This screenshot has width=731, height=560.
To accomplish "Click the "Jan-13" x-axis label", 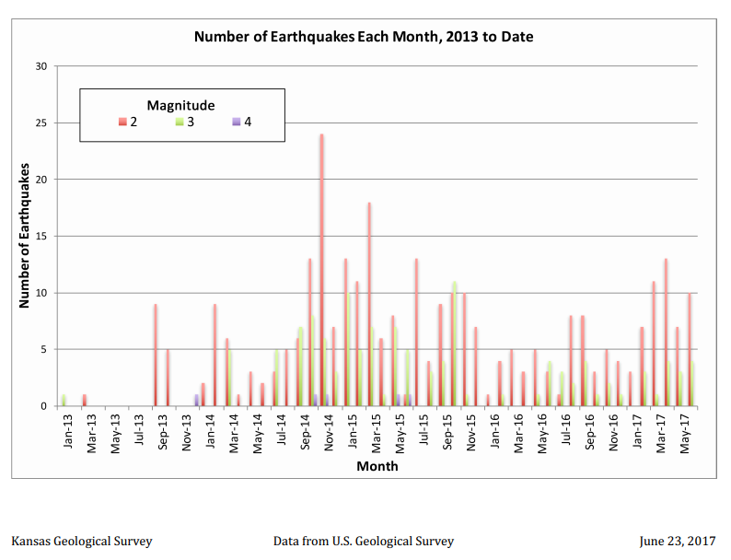I will tap(69, 433).
